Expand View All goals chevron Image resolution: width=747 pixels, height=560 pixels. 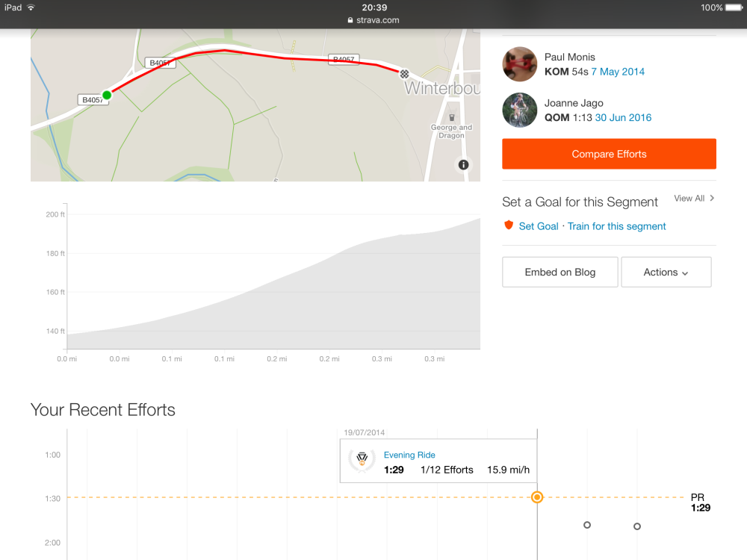pos(712,198)
